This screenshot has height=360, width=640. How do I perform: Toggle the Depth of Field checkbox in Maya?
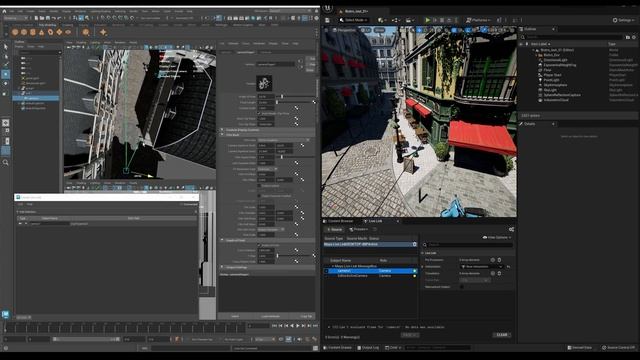coord(259,245)
